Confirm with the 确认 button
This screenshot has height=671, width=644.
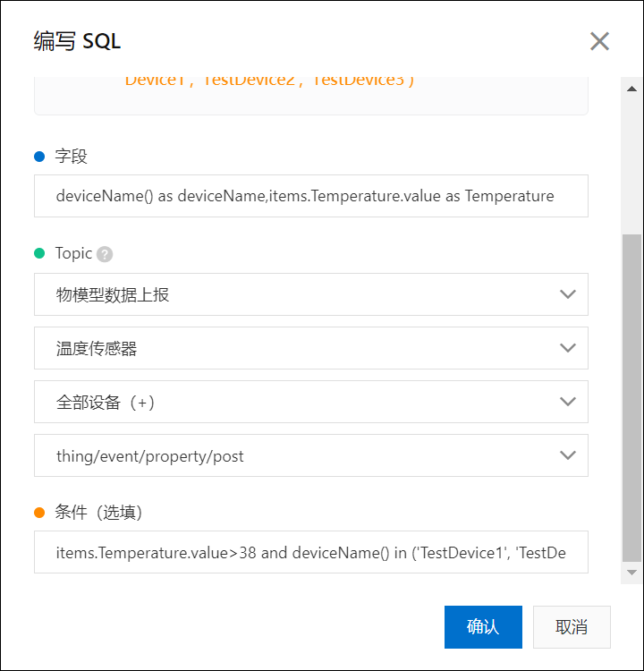pyautogui.click(x=483, y=627)
